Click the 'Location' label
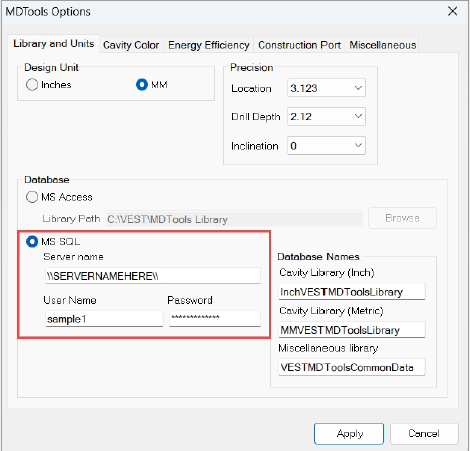This screenshot has width=470, height=451. click(x=251, y=88)
